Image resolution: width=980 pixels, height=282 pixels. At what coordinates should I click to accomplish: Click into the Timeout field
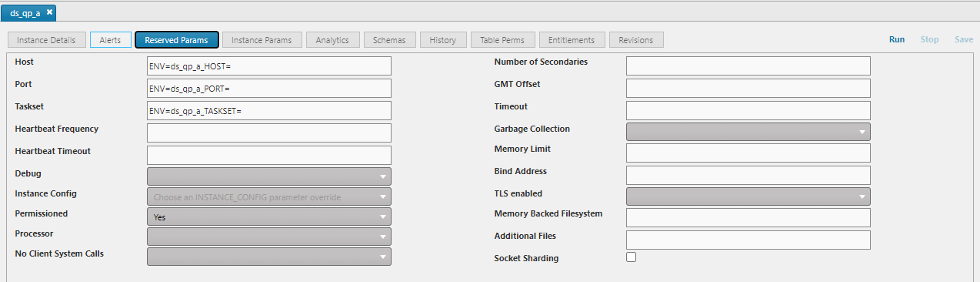click(748, 110)
